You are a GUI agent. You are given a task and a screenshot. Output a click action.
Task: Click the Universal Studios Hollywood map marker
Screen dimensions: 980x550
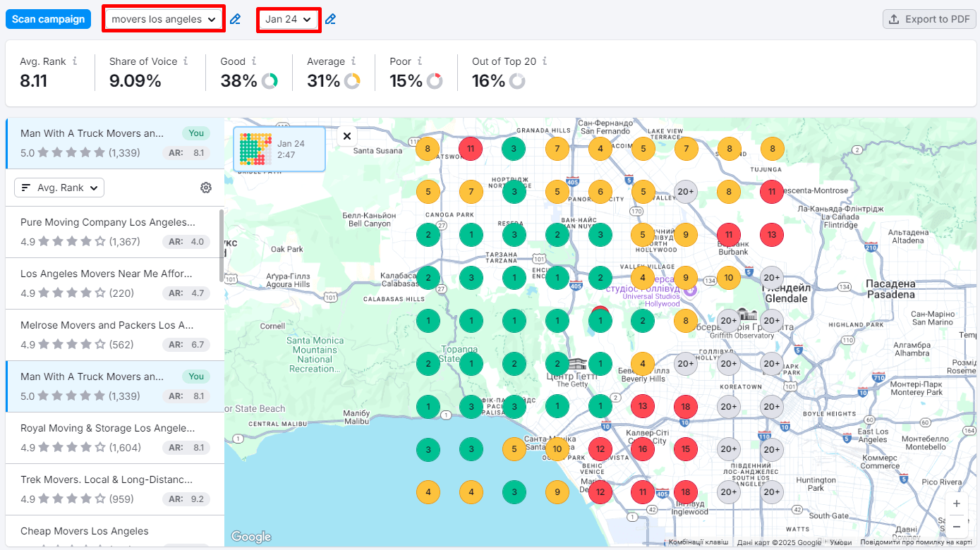(x=691, y=289)
